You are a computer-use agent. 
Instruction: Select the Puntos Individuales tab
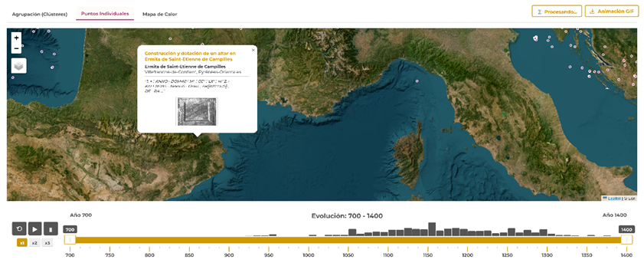(x=105, y=14)
